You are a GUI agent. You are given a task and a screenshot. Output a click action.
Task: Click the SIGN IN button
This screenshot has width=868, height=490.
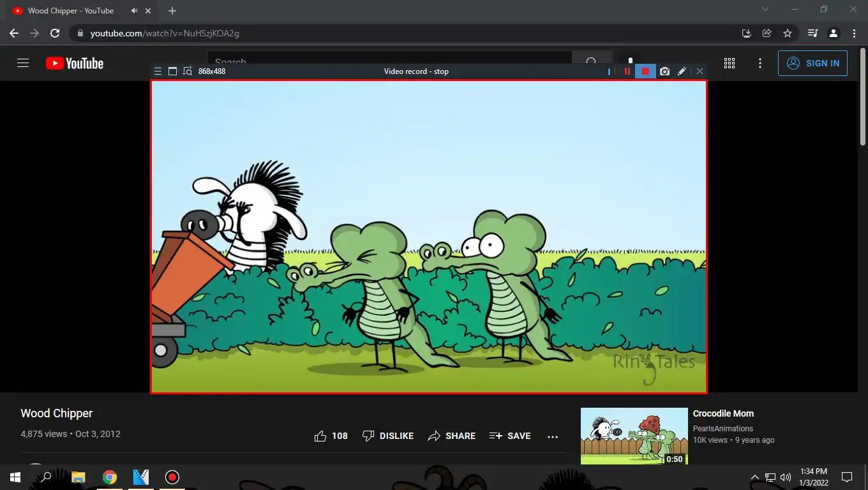812,63
